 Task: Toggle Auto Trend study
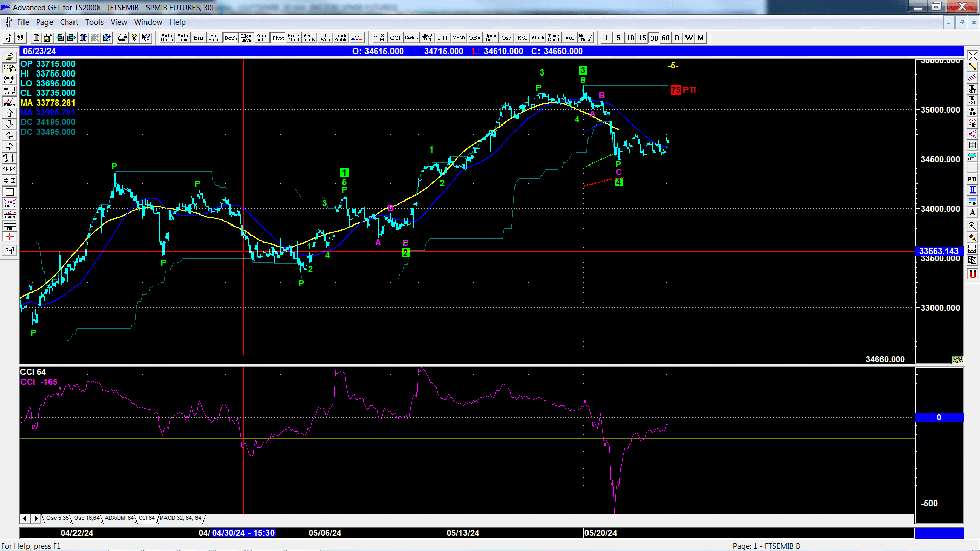coord(183,38)
